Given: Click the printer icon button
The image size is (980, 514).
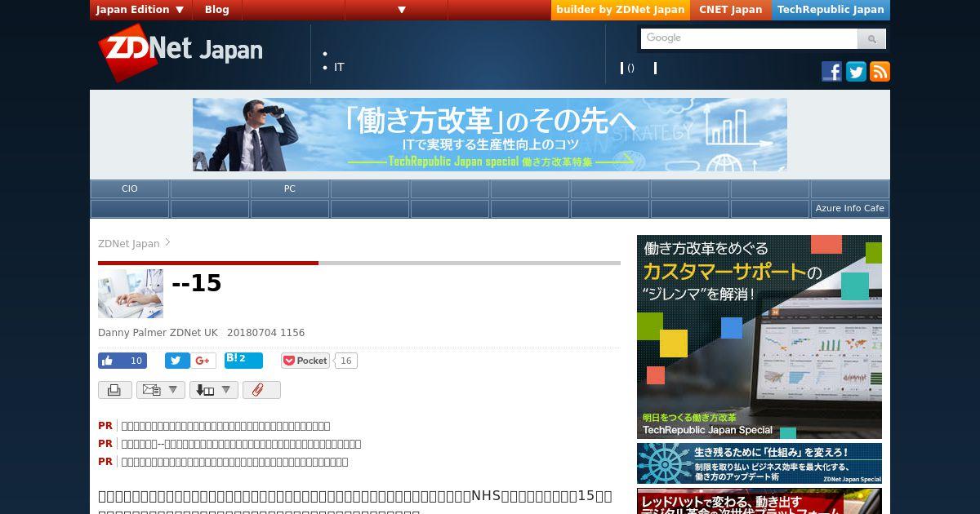Looking at the screenshot, I should click(115, 390).
